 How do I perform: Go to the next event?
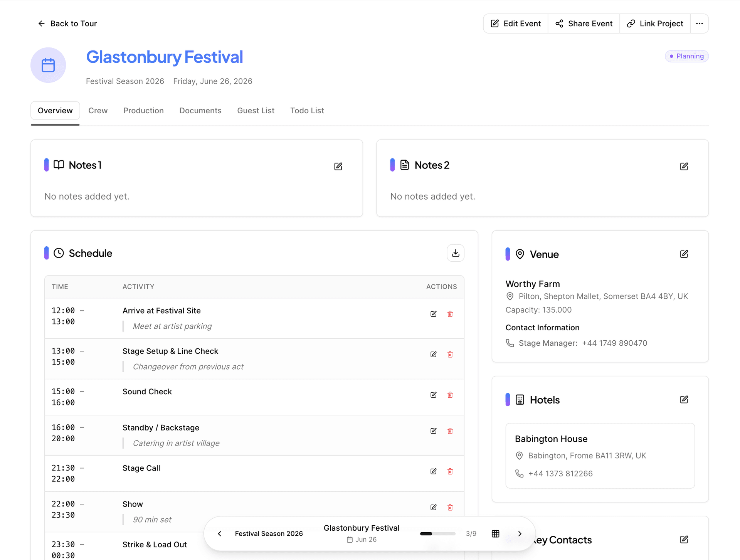tap(520, 534)
